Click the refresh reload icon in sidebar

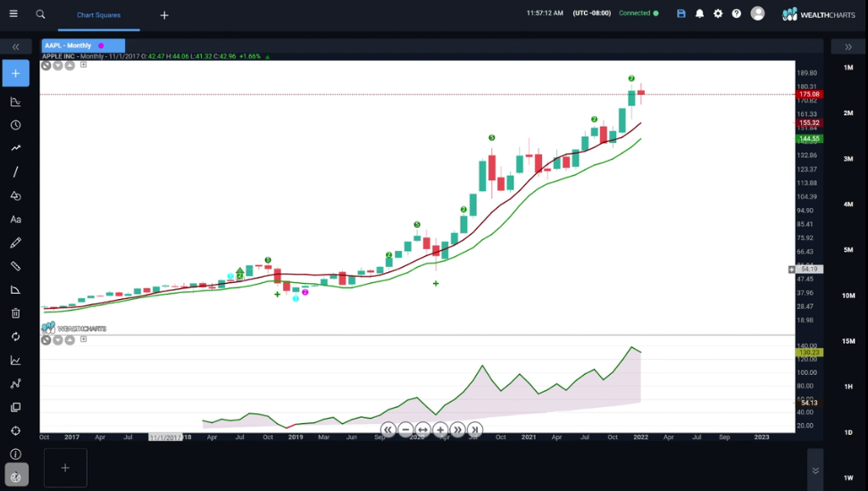click(15, 337)
